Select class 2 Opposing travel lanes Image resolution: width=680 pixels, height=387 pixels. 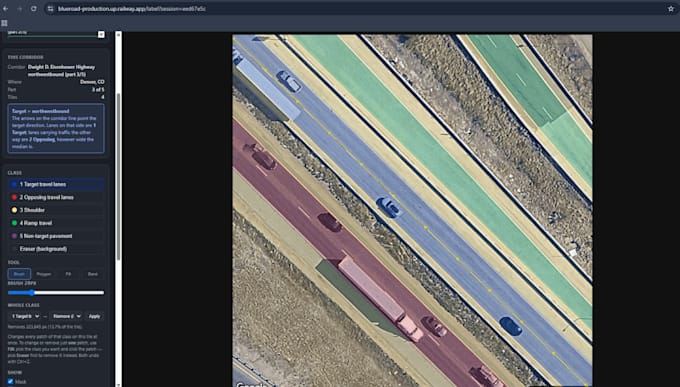(x=56, y=197)
